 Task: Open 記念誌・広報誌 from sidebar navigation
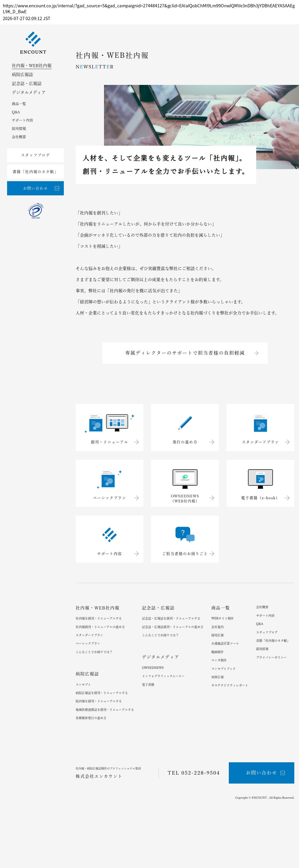(x=27, y=83)
